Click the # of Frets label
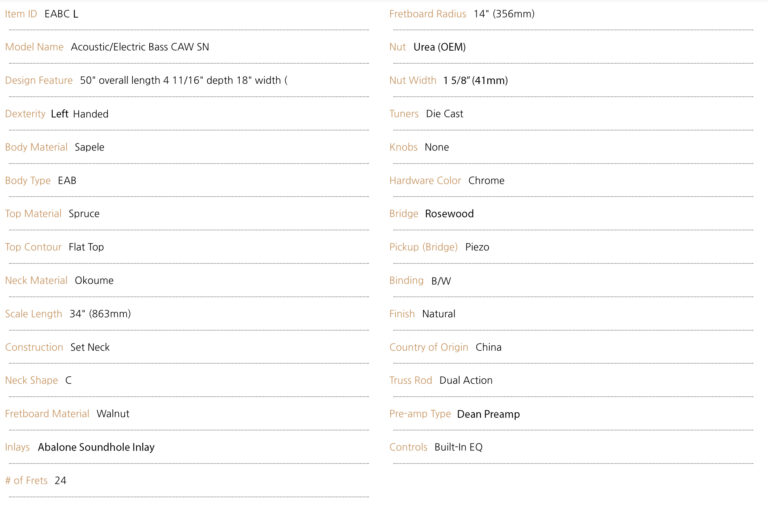Image resolution: width=768 pixels, height=505 pixels. coord(26,481)
